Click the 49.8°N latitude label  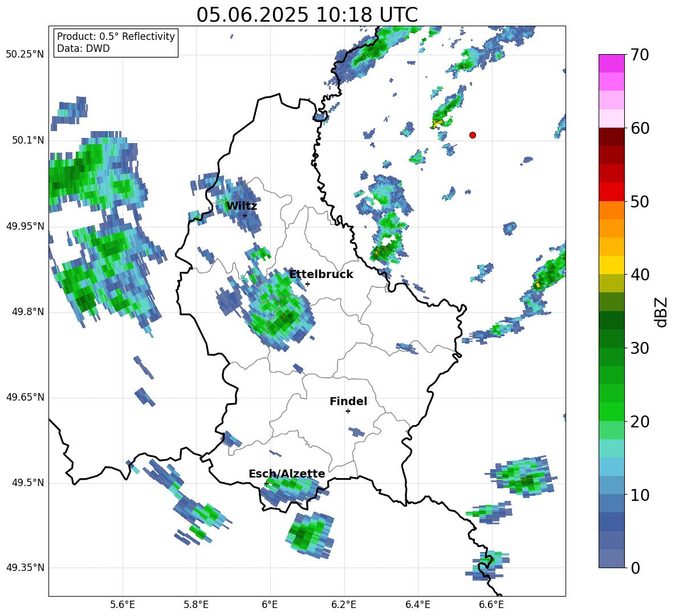point(27,312)
